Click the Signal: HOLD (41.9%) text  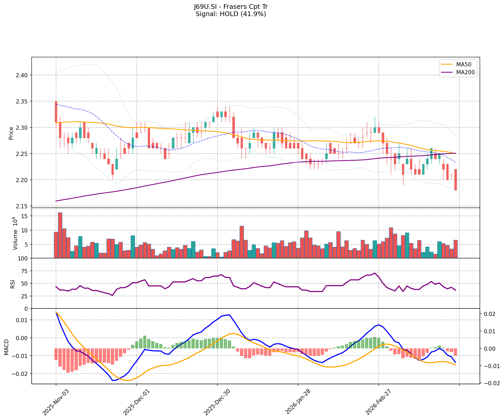click(x=231, y=14)
